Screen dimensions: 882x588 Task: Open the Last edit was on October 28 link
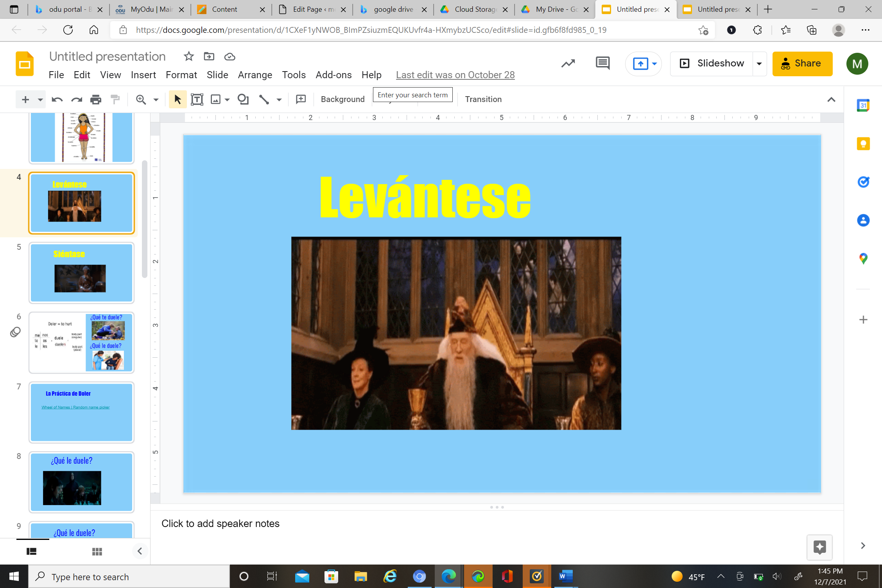click(x=455, y=75)
